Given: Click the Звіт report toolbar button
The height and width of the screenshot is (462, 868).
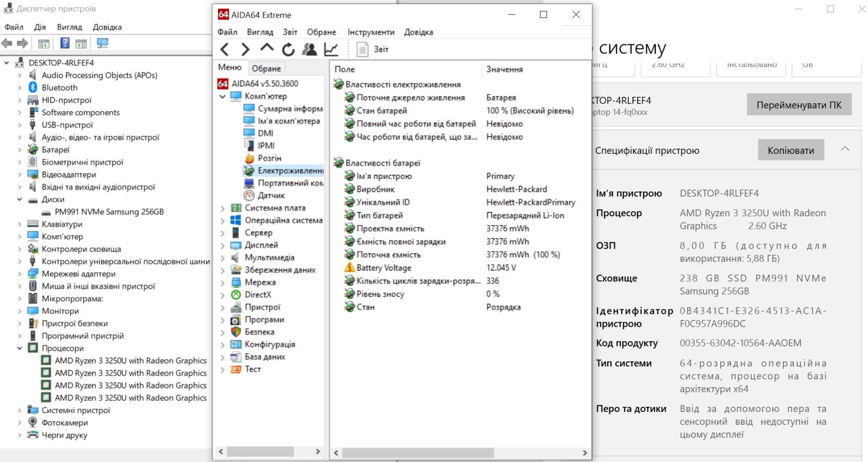Looking at the screenshot, I should point(373,50).
